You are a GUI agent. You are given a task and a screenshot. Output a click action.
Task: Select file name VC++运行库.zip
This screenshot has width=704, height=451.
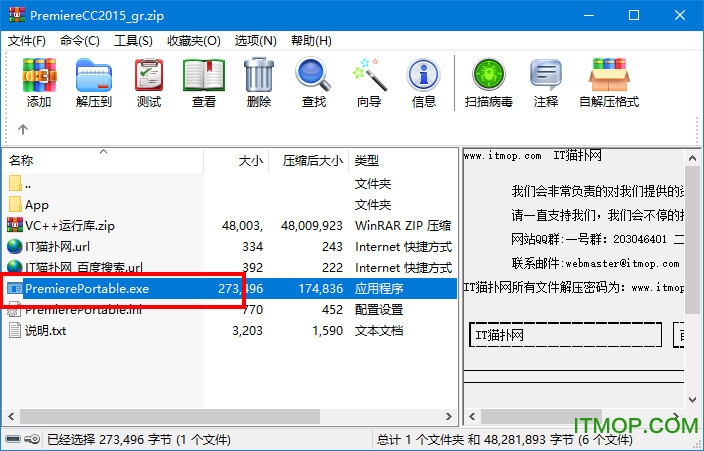(x=70, y=226)
